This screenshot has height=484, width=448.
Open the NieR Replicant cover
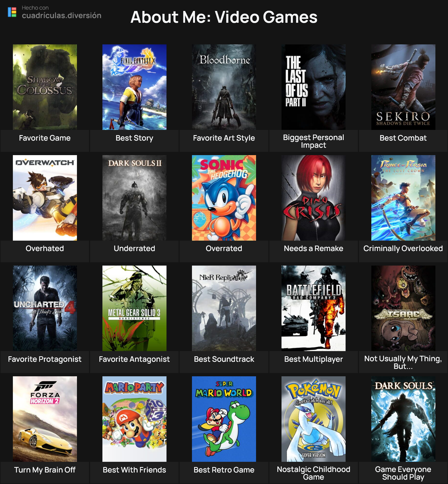click(x=224, y=308)
